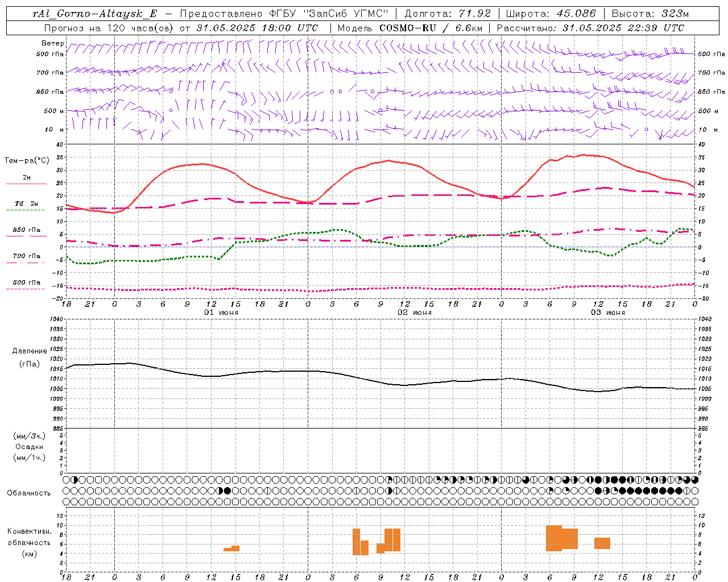Image resolution: width=728 pixels, height=582 pixels.
Task: Click the Тем-ра(°C) axis label
Action: pos(27,161)
